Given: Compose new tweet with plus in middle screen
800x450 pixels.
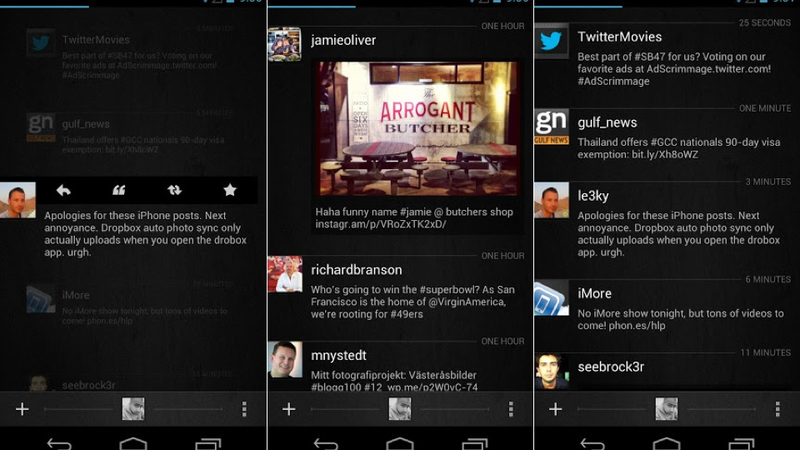Looking at the screenshot, I should pyautogui.click(x=289, y=409).
